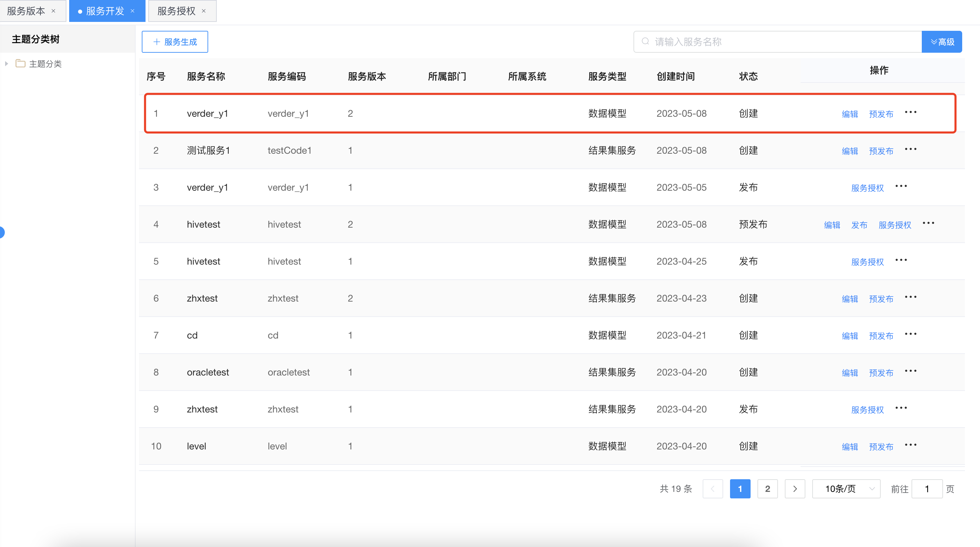This screenshot has height=547, width=980.
Task: Pre-publish the level service
Action: click(x=881, y=447)
